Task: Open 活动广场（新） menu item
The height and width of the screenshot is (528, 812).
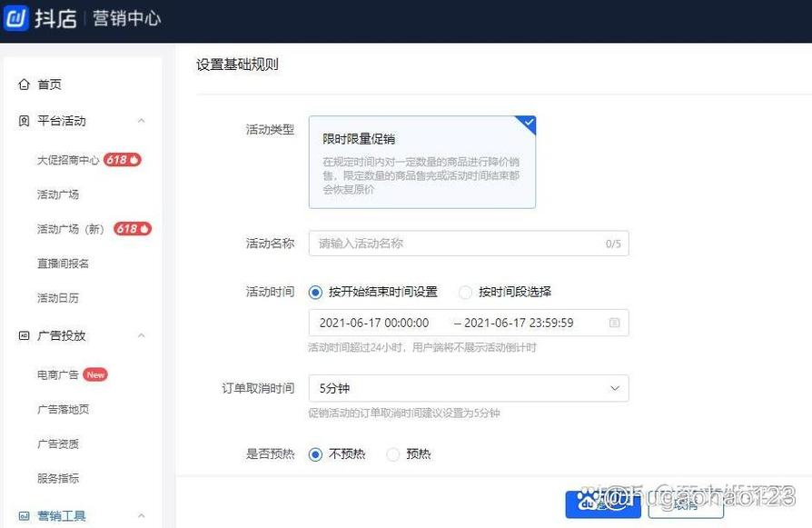Action: 71,229
